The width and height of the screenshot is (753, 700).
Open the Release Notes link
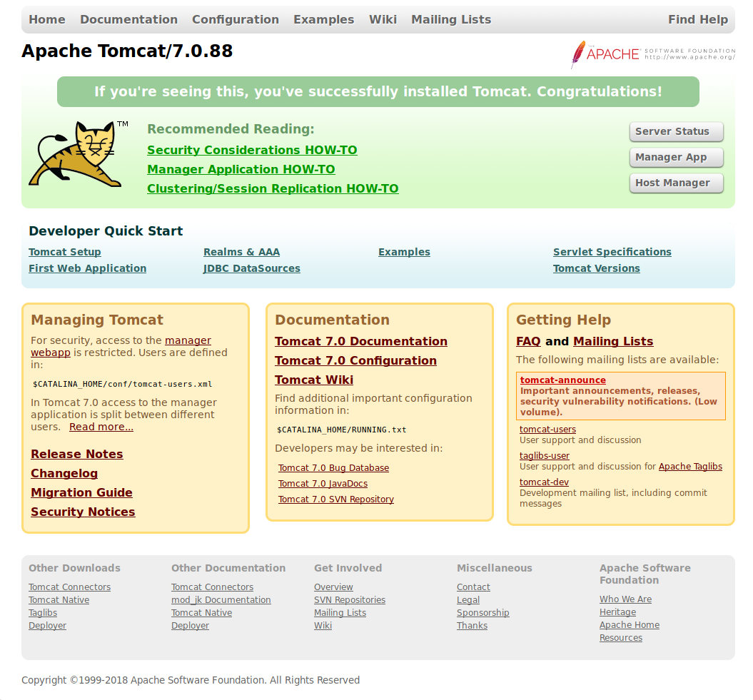tap(77, 455)
